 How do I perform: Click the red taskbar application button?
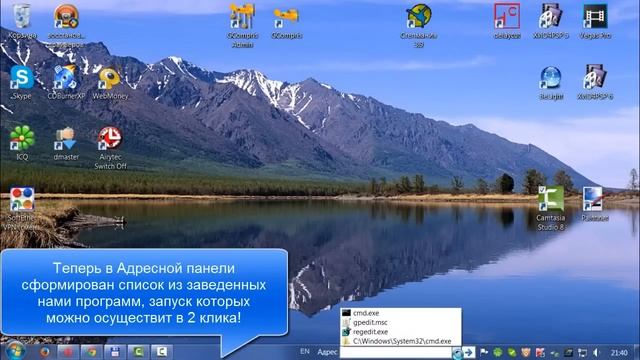coord(68,351)
